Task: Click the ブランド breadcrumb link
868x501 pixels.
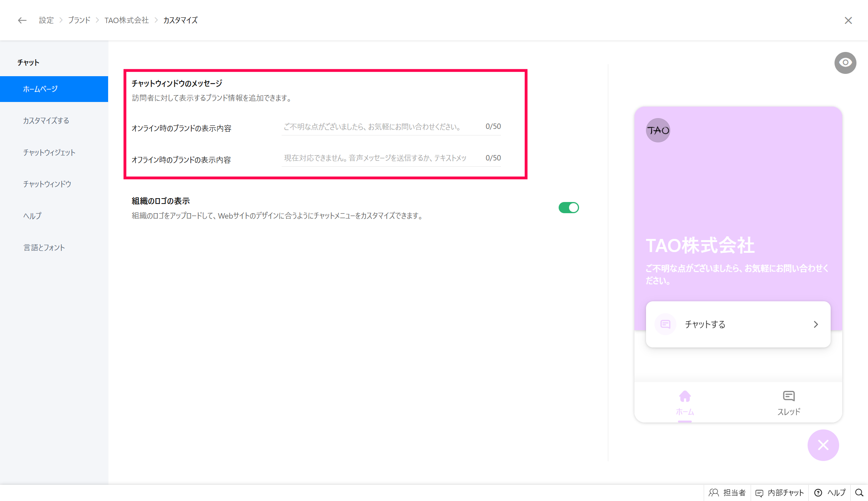Action: coord(79,20)
